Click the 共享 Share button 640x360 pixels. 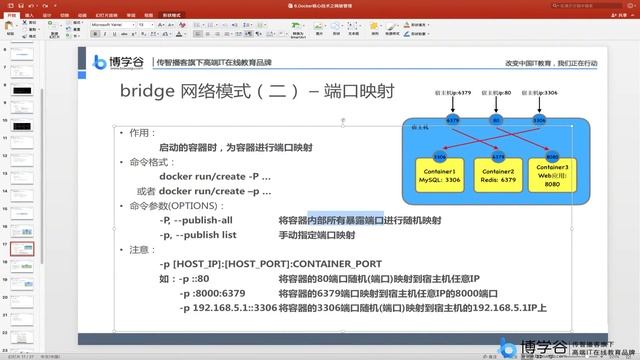619,15
